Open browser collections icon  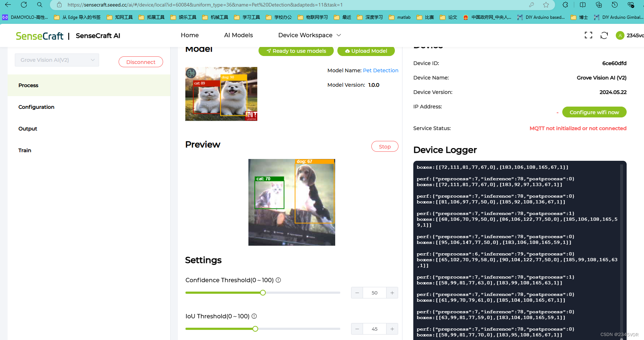599,5
